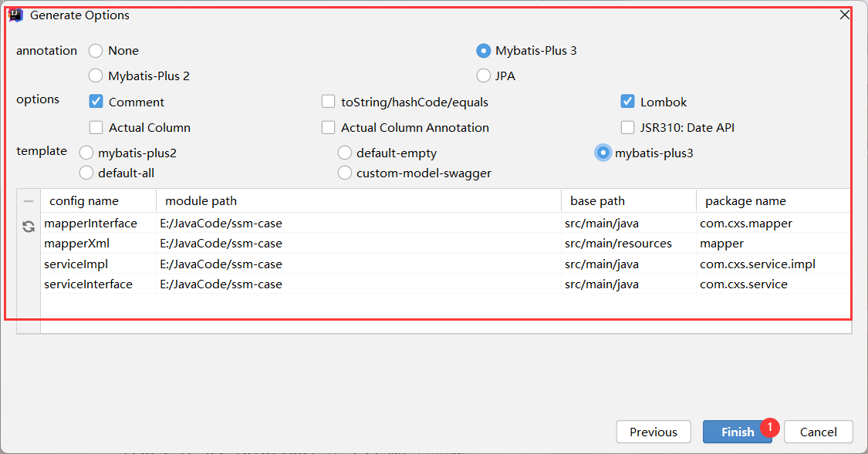Select Mybatis-Plus 3 annotation
Screen dimensions: 868x454
[x=483, y=51]
